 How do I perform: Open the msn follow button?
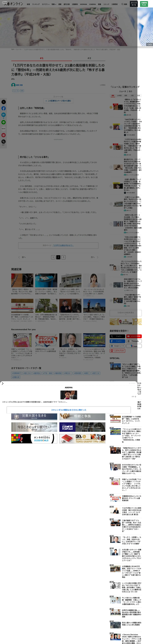point(134,346)
